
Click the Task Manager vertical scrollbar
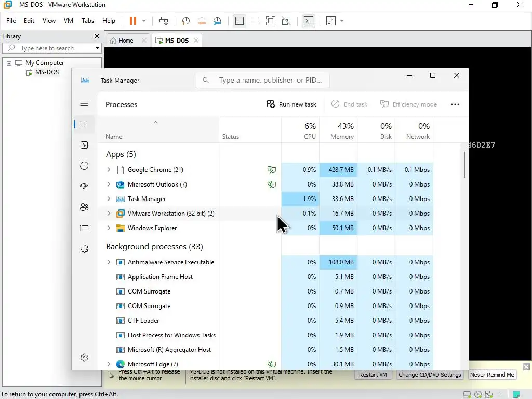(464, 165)
